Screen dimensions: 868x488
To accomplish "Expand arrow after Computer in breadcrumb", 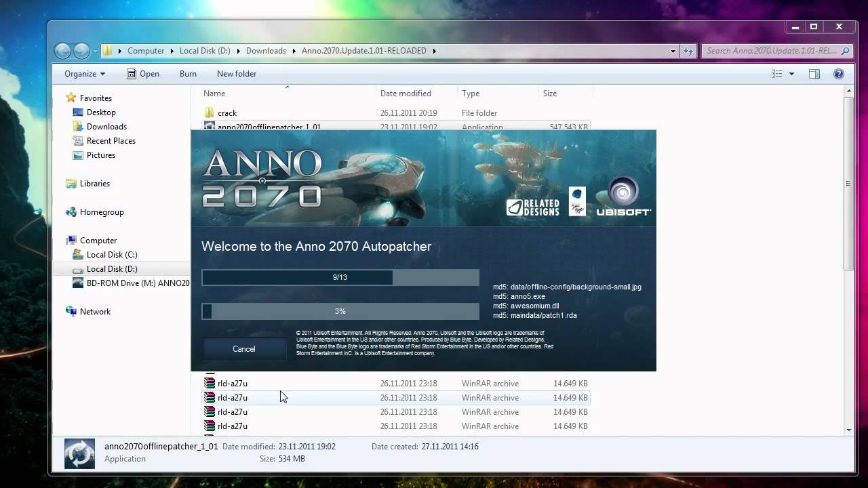I will [x=172, y=51].
